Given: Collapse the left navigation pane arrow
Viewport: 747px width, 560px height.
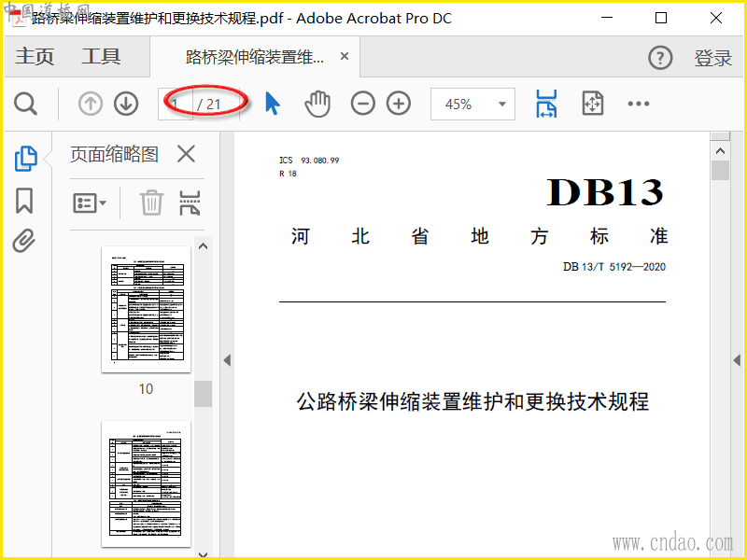Looking at the screenshot, I should tap(227, 360).
